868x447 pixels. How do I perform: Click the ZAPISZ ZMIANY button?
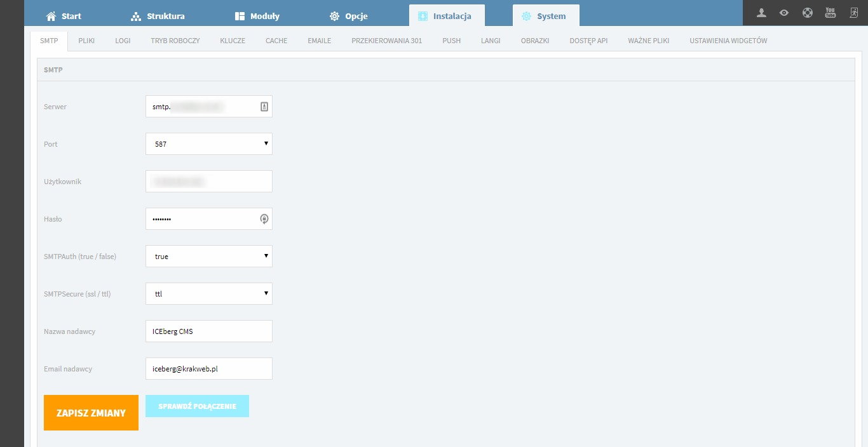[x=91, y=413]
